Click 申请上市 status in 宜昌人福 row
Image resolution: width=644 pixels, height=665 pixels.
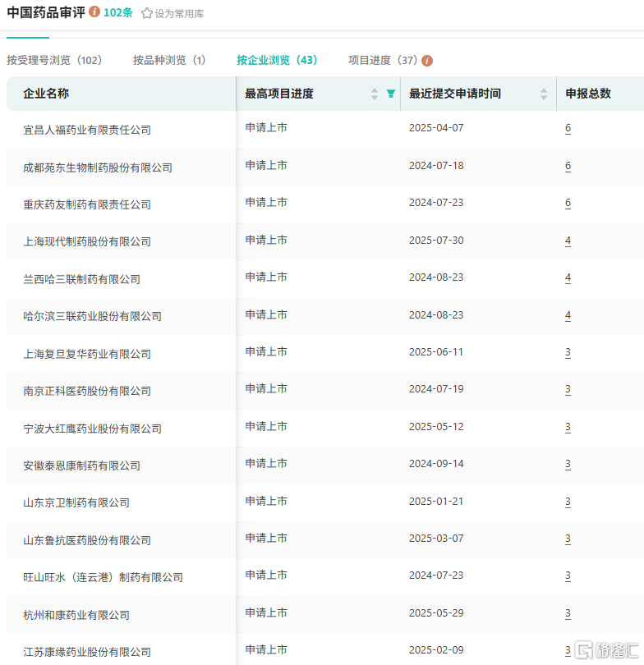tap(266, 127)
